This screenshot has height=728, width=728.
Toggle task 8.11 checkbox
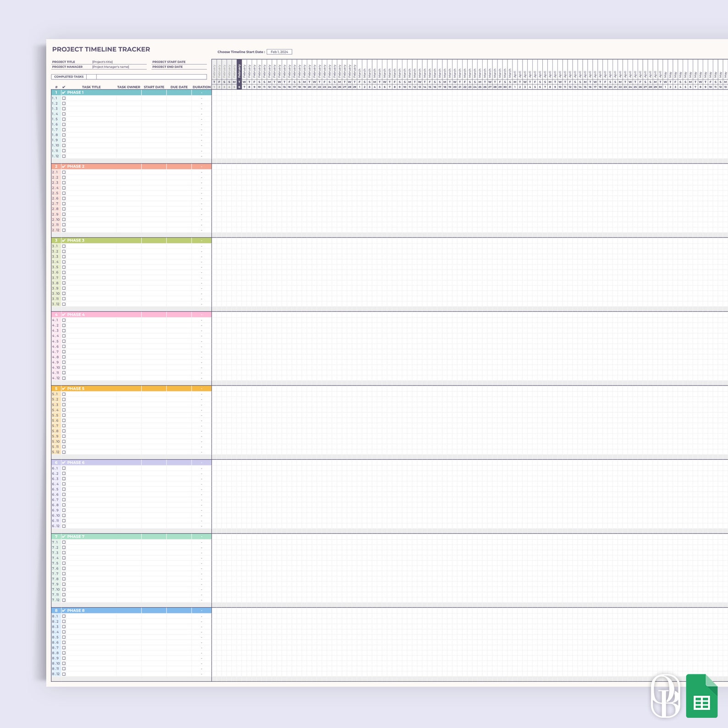[x=64, y=669]
